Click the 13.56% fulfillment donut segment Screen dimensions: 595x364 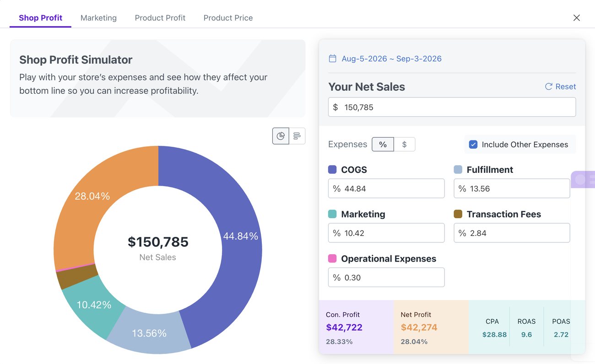[x=149, y=333]
